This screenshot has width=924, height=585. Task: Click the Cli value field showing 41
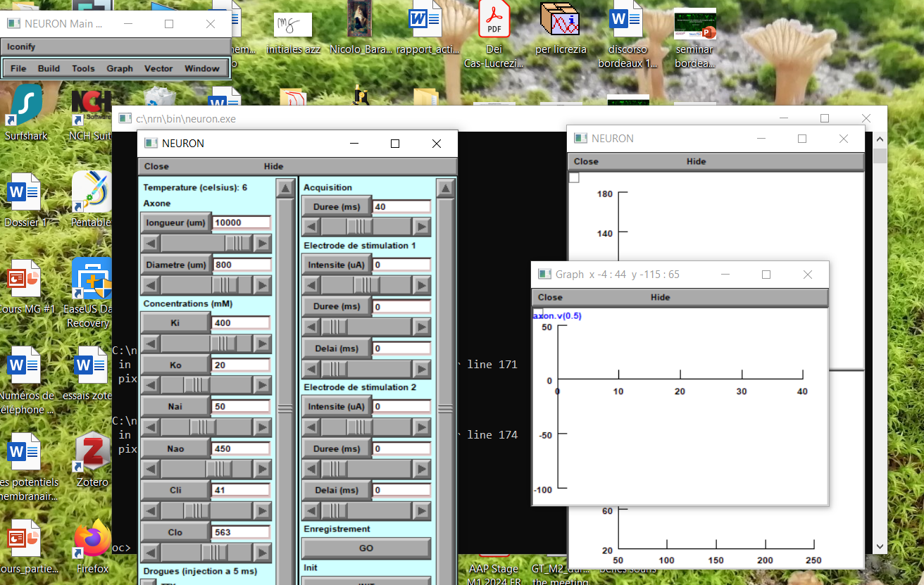[242, 490]
